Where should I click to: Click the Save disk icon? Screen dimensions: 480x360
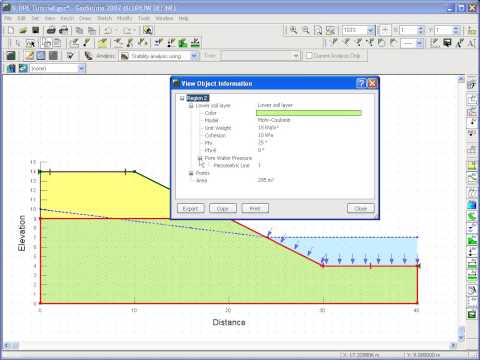coord(35,30)
